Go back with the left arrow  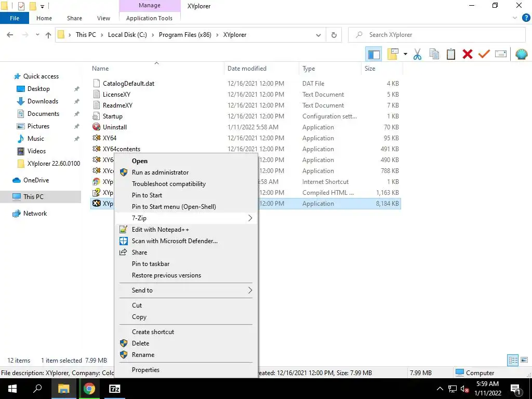pos(10,35)
